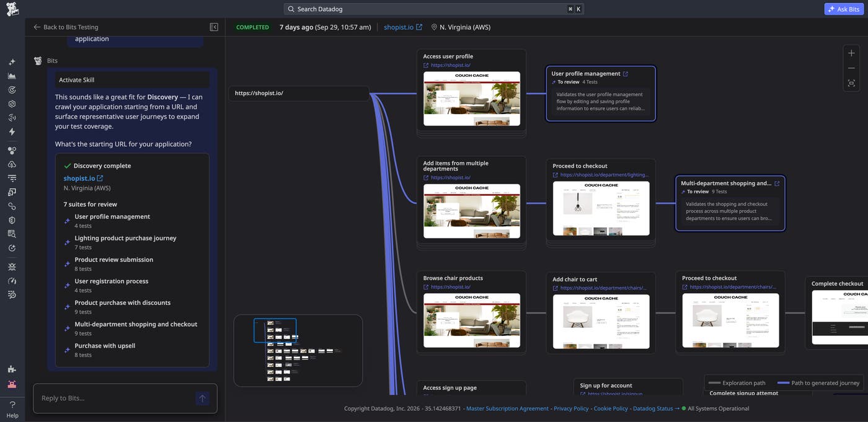This screenshot has height=422, width=868.
Task: Collapse the Bits chat side panel
Action: 214,27
